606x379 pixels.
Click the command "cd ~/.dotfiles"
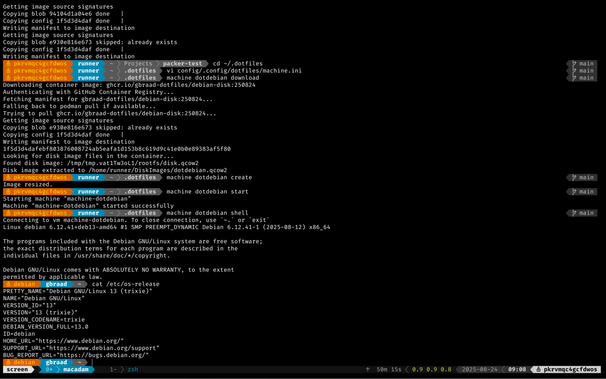pyautogui.click(x=238, y=63)
